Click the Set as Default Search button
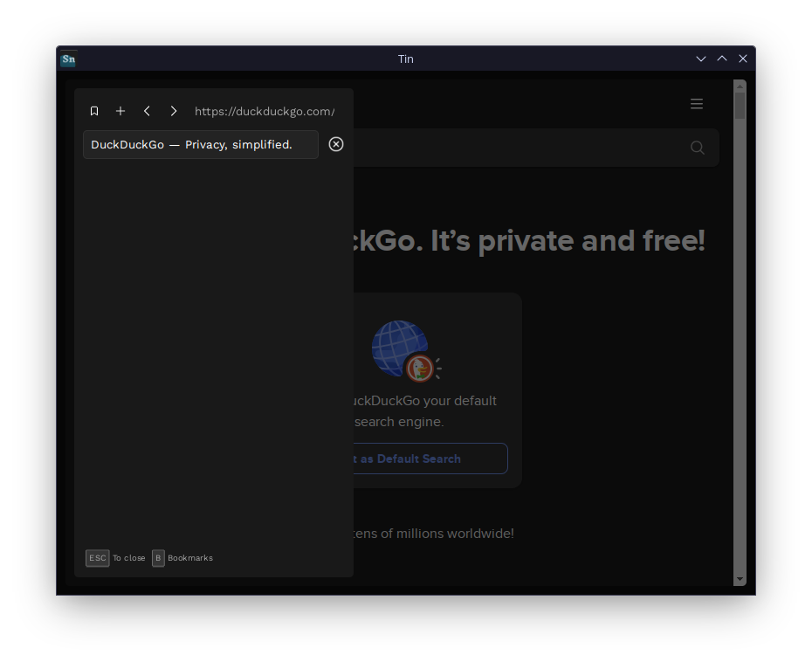812x662 pixels. (430, 459)
